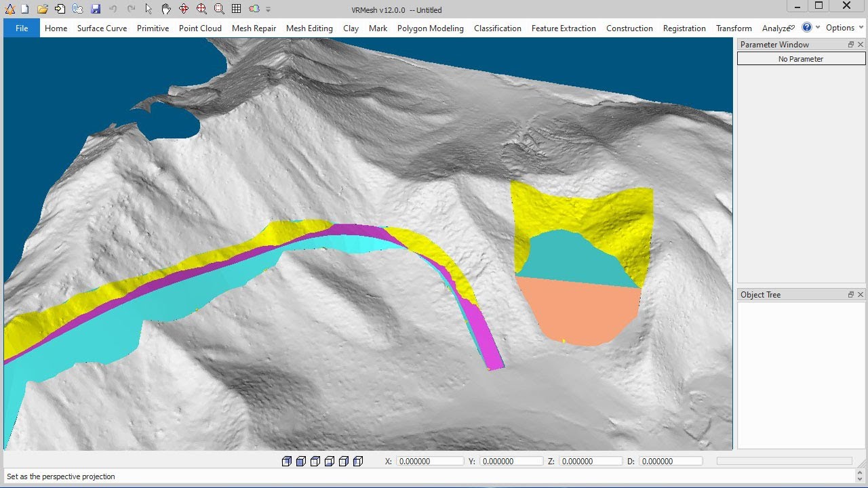
Task: Switch to the Polygon Modeling tab
Action: tap(431, 28)
